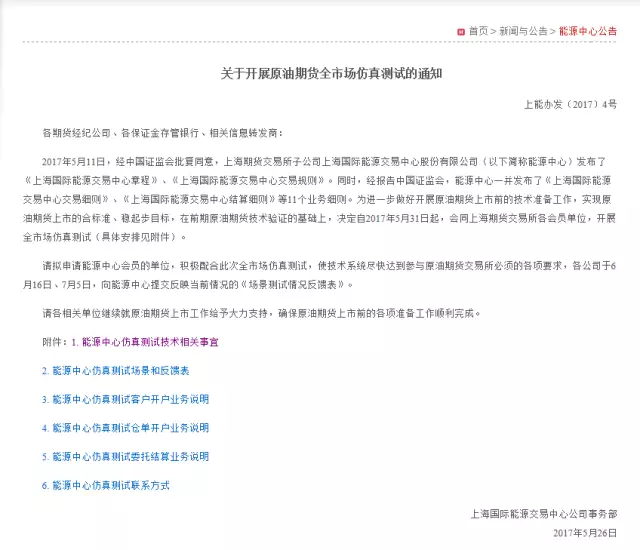Viewport: 640px width, 550px height.
Task: Go to 首页 in the breadcrumb
Action: pyautogui.click(x=478, y=31)
